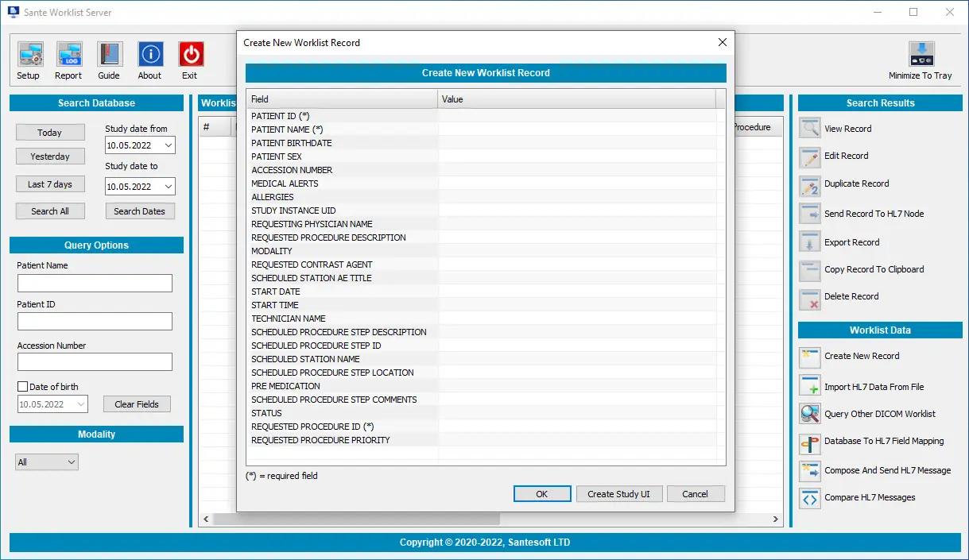Expand the Study date to dropdown
The height and width of the screenshot is (560, 969).
pos(167,187)
